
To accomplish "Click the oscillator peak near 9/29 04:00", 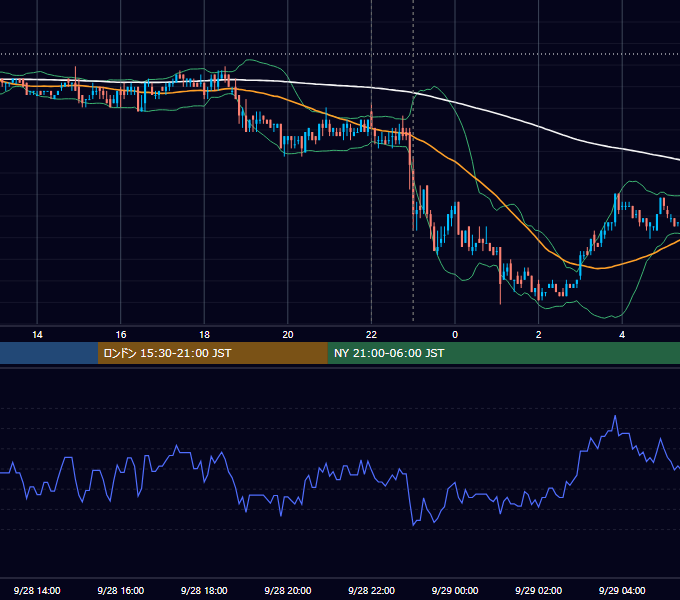I will 615,416.
